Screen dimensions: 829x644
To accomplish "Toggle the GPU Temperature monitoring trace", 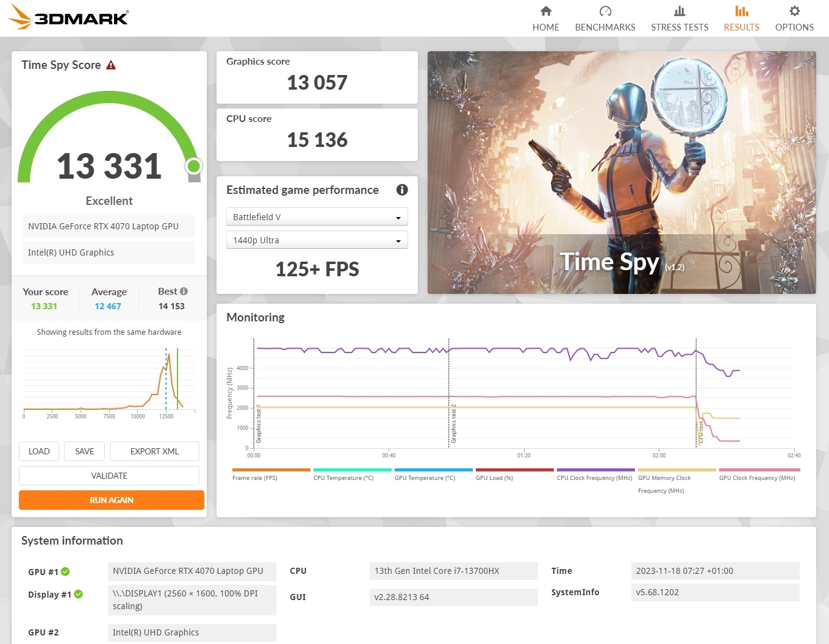I will [x=425, y=478].
